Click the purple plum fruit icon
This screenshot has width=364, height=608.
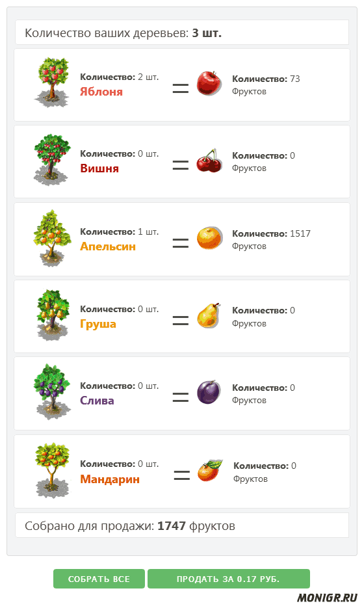coord(209,392)
